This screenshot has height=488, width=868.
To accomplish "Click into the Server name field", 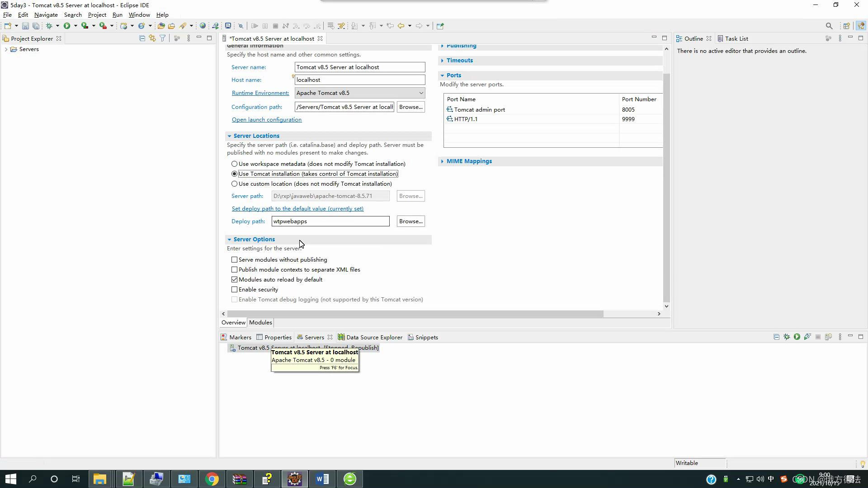I will [360, 67].
